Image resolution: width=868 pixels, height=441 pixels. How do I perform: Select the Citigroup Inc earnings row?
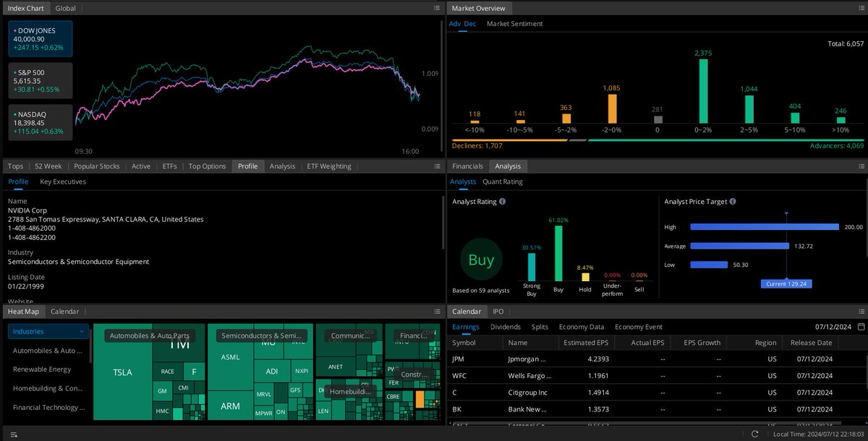[x=656, y=393]
